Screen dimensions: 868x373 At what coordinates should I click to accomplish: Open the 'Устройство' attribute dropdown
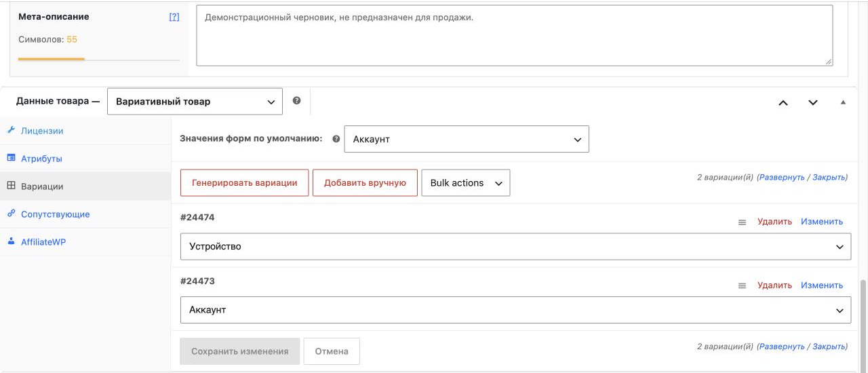[515, 246]
